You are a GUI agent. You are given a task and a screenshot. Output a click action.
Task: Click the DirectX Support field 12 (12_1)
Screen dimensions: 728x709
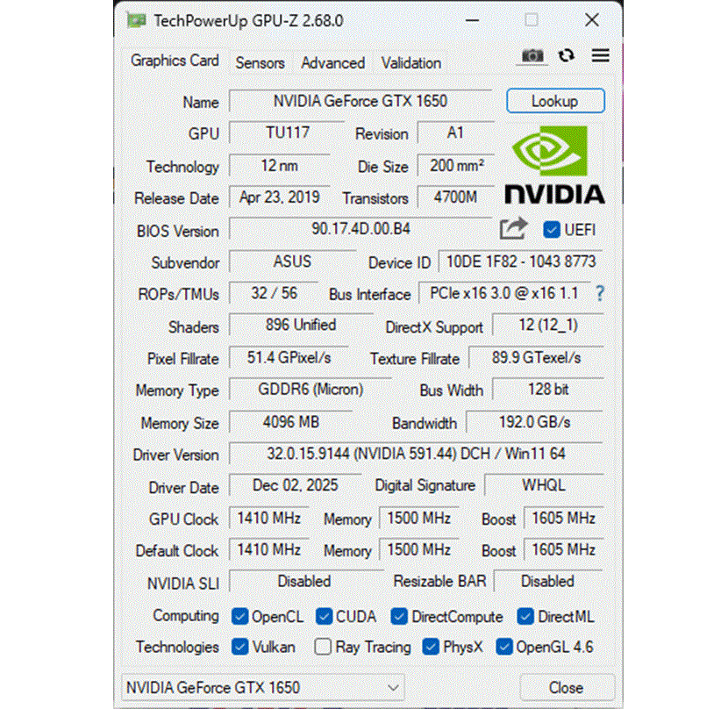[548, 325]
